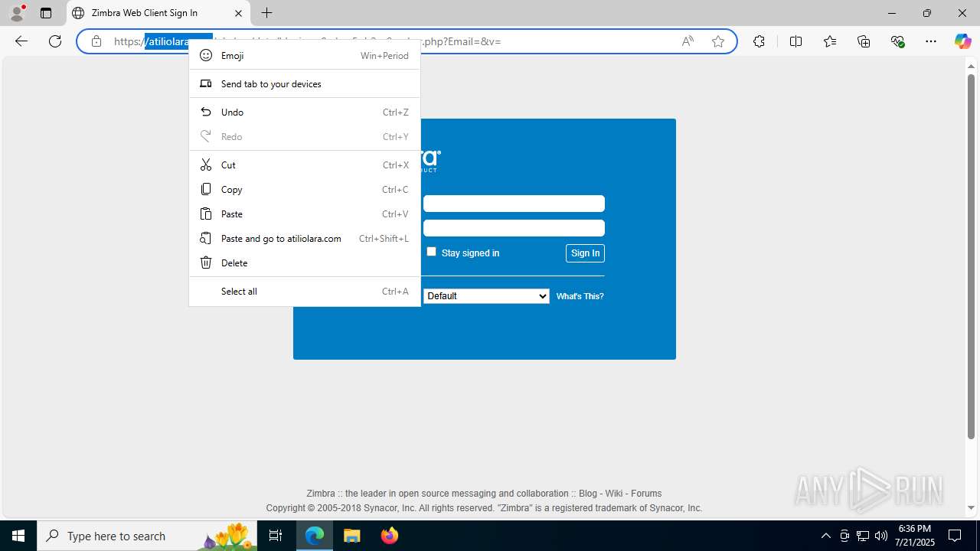Open the network tray icon
This screenshot has height=551, width=980.
tap(863, 536)
